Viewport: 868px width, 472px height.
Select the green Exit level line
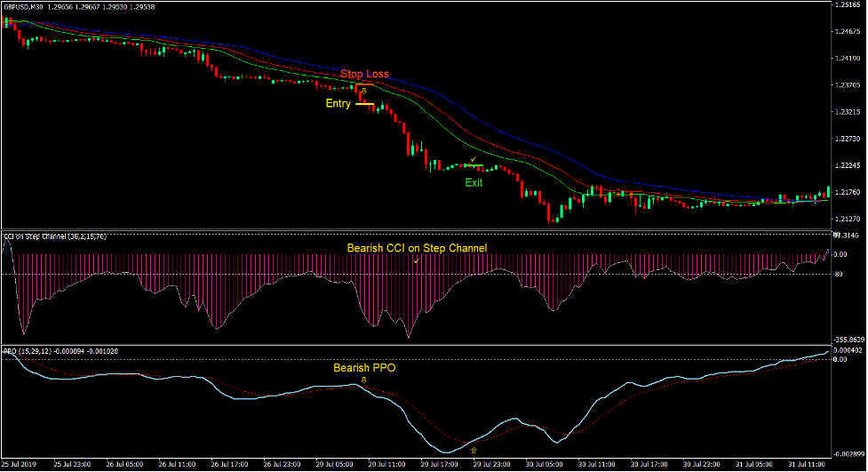coord(474,165)
